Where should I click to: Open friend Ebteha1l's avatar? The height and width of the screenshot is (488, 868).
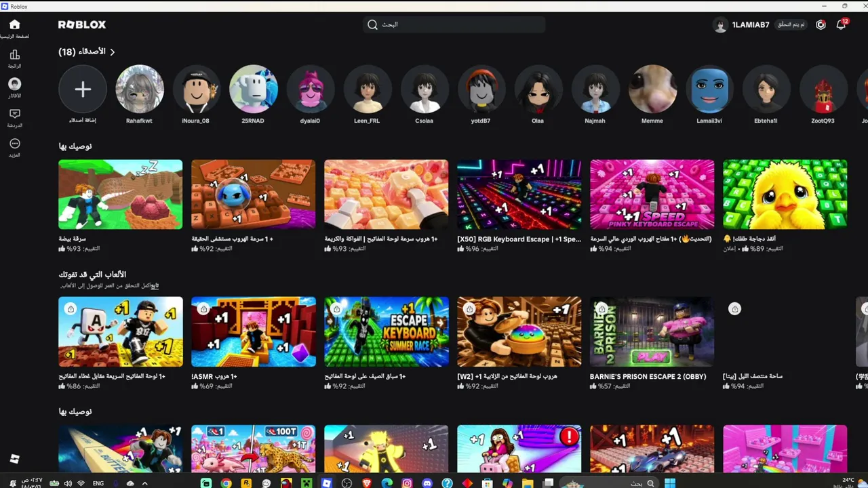tap(766, 89)
